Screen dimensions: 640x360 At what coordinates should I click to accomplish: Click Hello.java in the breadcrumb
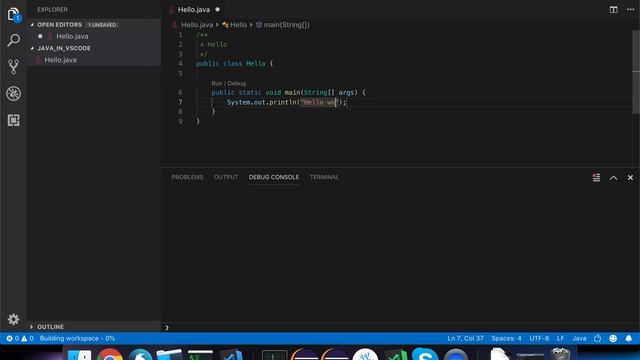pos(197,25)
